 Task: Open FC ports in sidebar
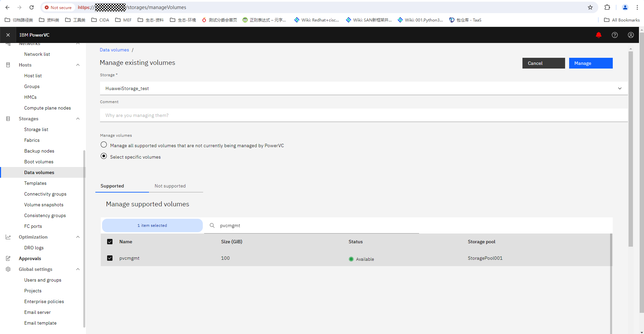tap(33, 226)
